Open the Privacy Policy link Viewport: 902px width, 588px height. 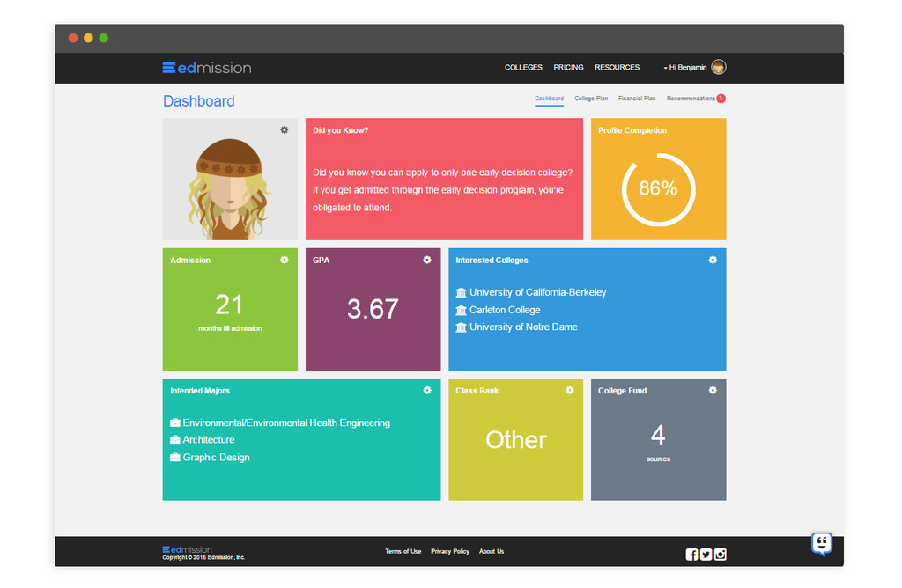coord(450,551)
